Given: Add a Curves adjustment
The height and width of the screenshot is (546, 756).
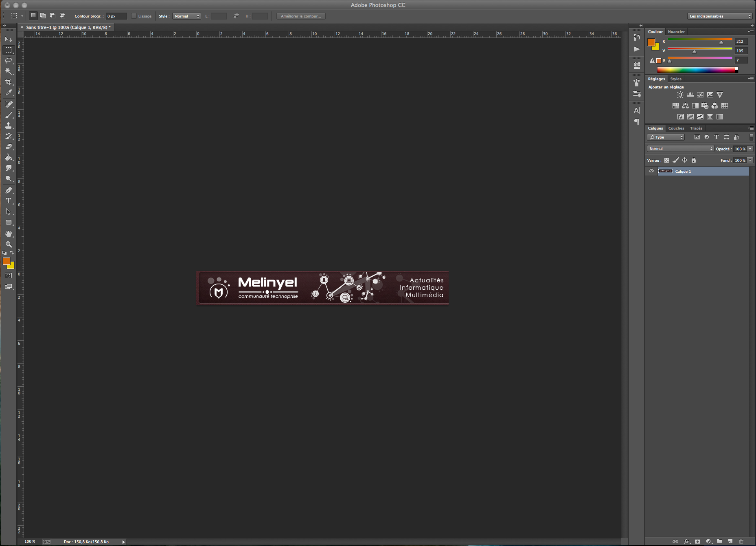Looking at the screenshot, I should pos(700,95).
